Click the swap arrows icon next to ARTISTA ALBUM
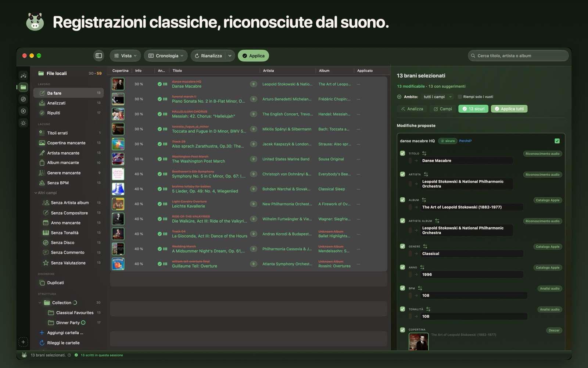This screenshot has height=368, width=588. click(437, 221)
